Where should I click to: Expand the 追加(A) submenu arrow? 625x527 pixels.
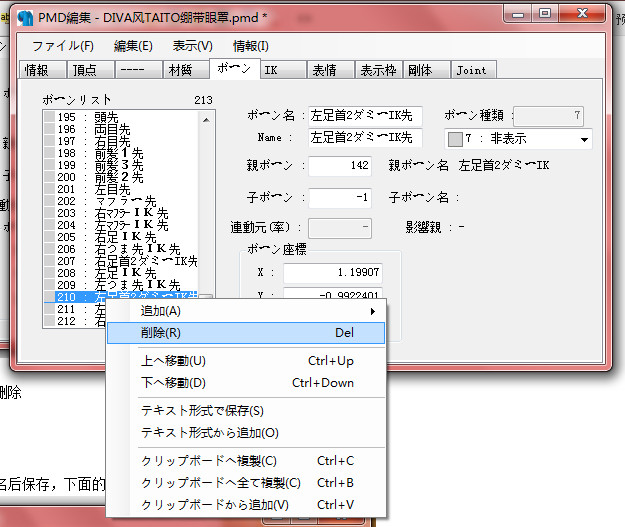pyautogui.click(x=373, y=311)
